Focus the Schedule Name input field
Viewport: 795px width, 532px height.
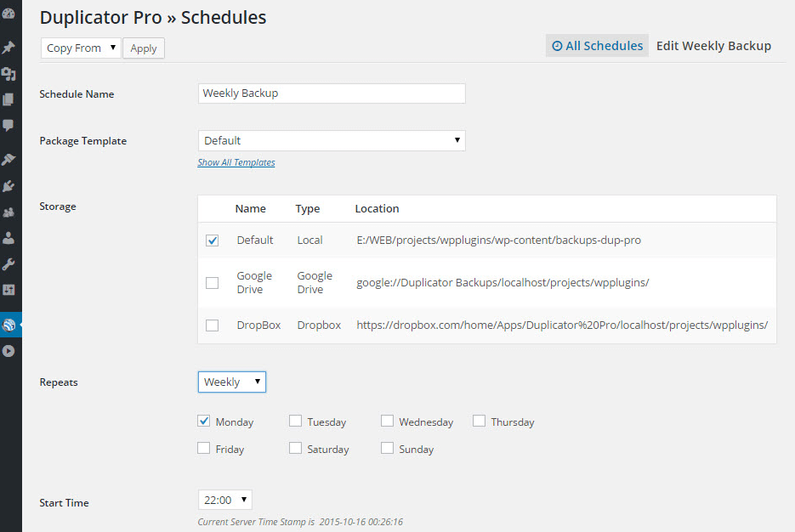tap(332, 93)
